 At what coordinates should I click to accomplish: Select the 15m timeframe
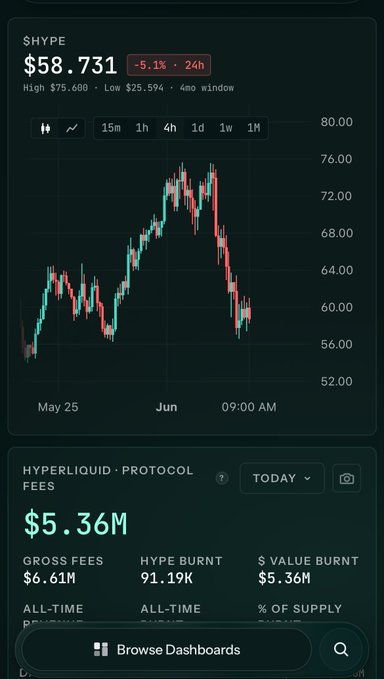pyautogui.click(x=111, y=128)
